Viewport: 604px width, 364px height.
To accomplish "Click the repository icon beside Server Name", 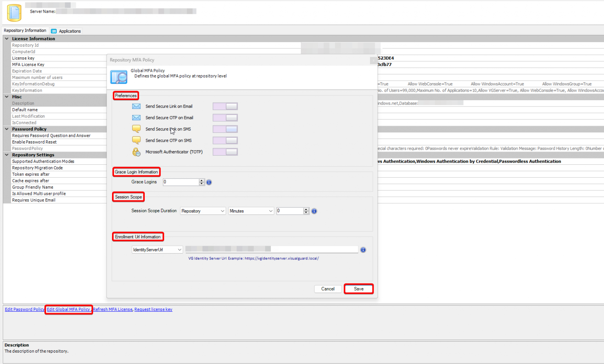I will (x=14, y=13).
